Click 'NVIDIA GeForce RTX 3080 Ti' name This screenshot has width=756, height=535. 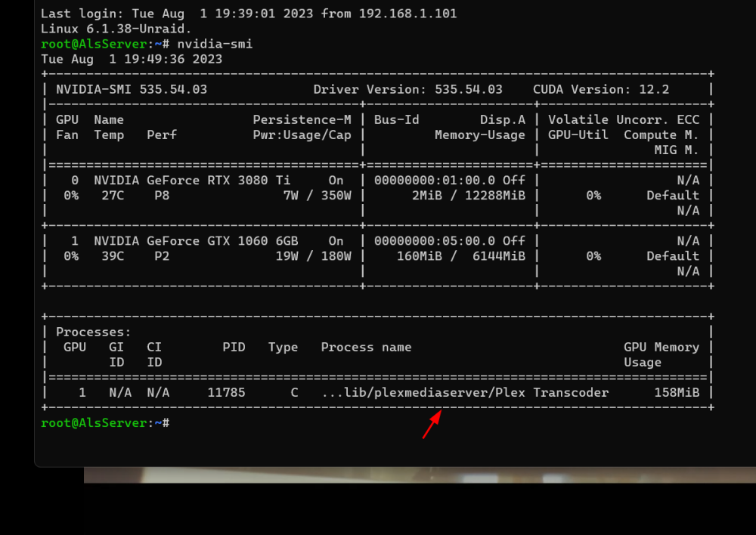(x=192, y=181)
